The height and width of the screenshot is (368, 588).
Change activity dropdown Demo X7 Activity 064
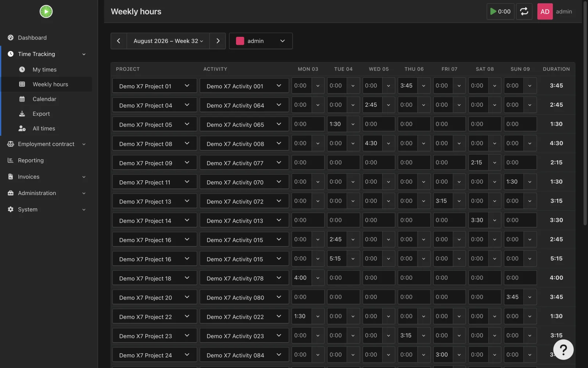point(244,105)
